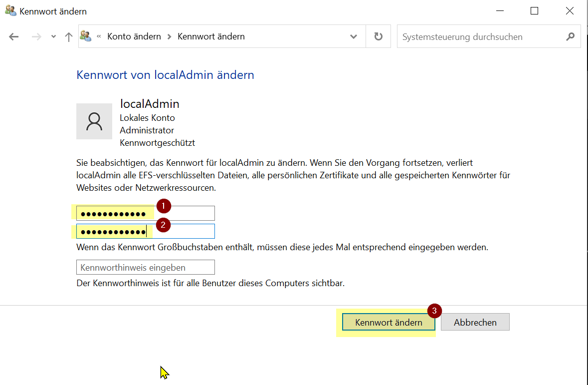Focus the Kennworthinweis eingeben field
Image resolution: width=588 pixels, height=385 pixels.
[x=145, y=268]
